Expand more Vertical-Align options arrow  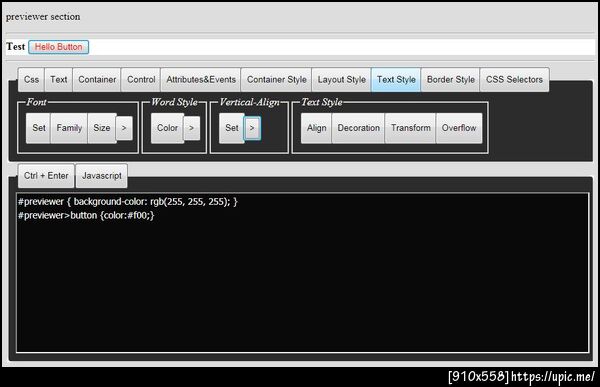252,128
